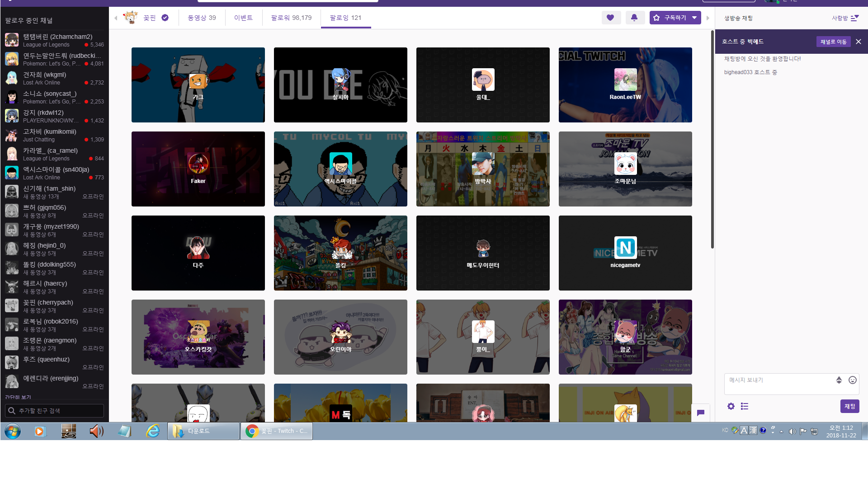This screenshot has width=868, height=488.
Task: Open the 구독하기 subscribe dropdown arrow
Action: tap(694, 18)
